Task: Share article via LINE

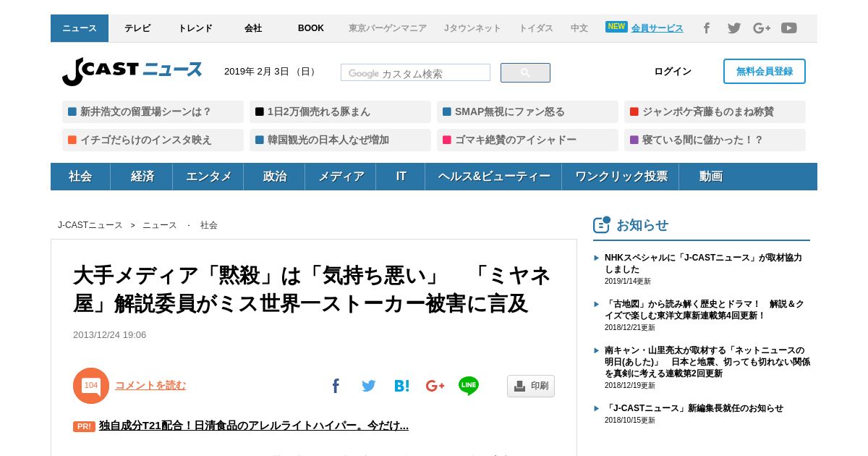Action: pos(469,386)
